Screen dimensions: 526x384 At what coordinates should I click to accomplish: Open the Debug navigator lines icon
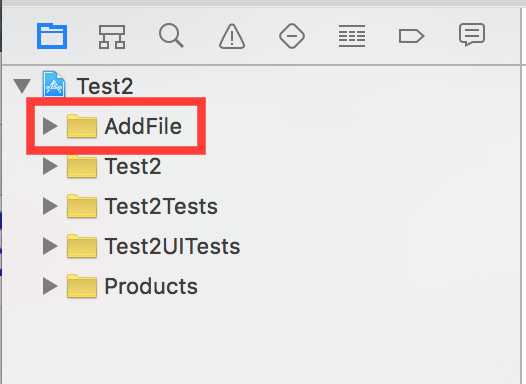[352, 36]
